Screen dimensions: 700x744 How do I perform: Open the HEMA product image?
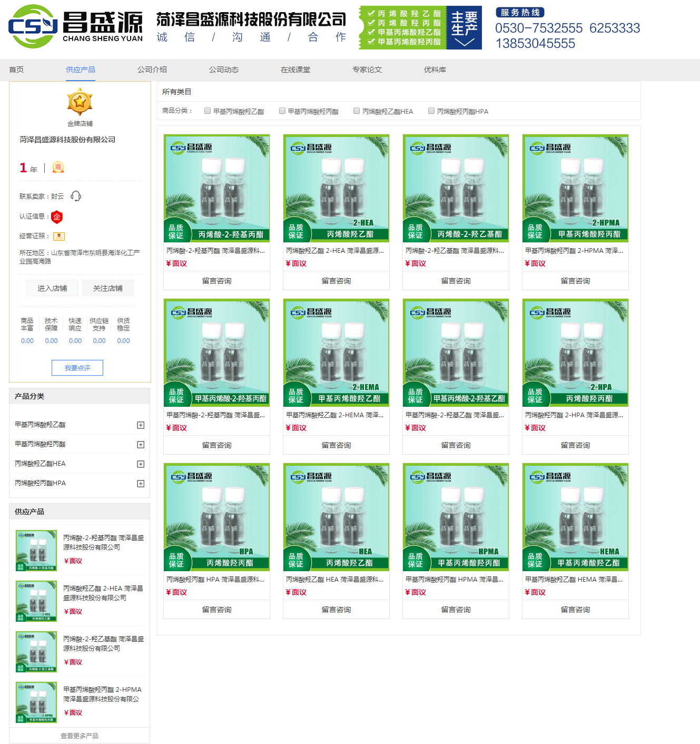pyautogui.click(x=576, y=517)
